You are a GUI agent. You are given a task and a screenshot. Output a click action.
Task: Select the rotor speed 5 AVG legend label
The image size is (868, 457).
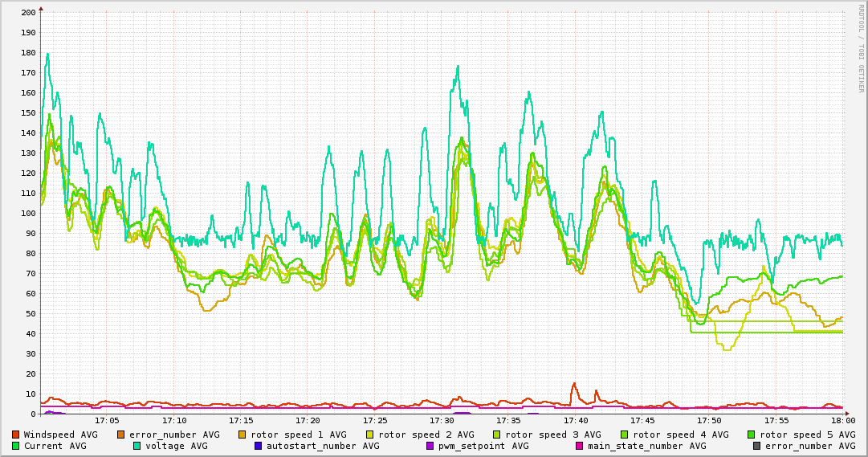pos(807,435)
